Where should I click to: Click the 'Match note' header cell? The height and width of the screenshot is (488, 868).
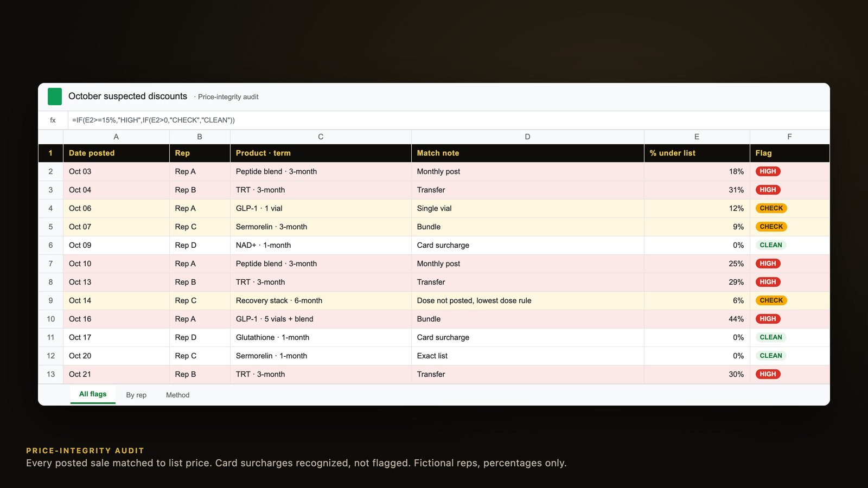click(527, 153)
